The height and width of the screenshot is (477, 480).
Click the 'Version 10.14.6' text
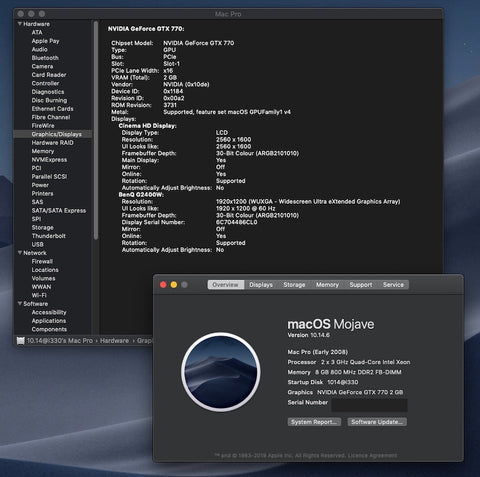coord(309,335)
